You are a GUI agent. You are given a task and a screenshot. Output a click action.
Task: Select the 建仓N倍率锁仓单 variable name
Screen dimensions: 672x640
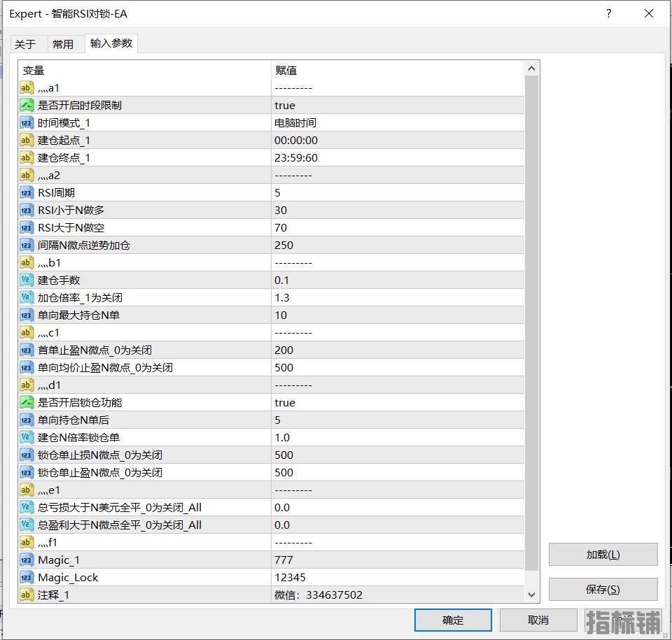78,437
